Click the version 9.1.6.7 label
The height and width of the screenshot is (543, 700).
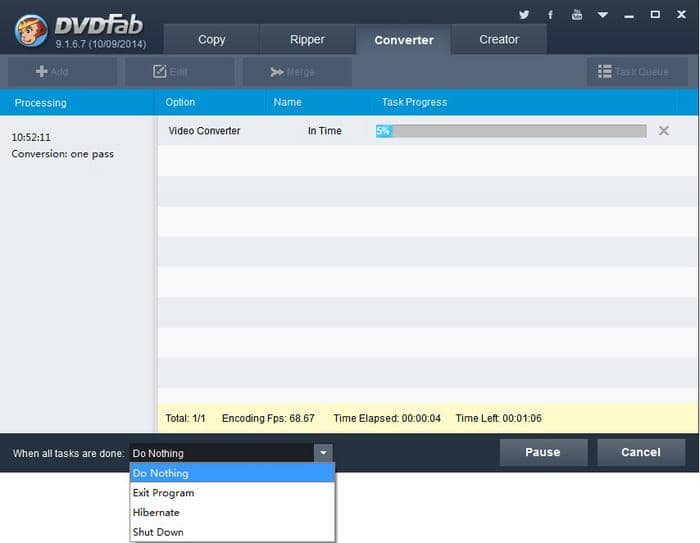click(x=101, y=44)
